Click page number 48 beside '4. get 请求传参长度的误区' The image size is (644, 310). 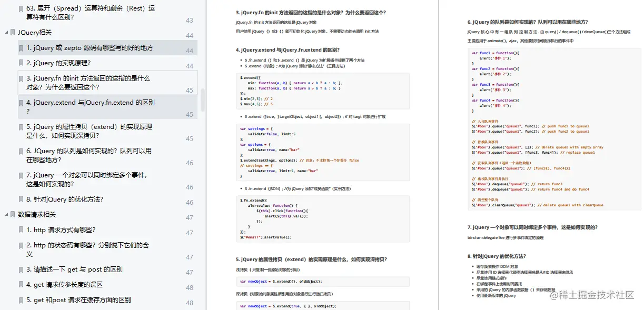click(x=190, y=287)
